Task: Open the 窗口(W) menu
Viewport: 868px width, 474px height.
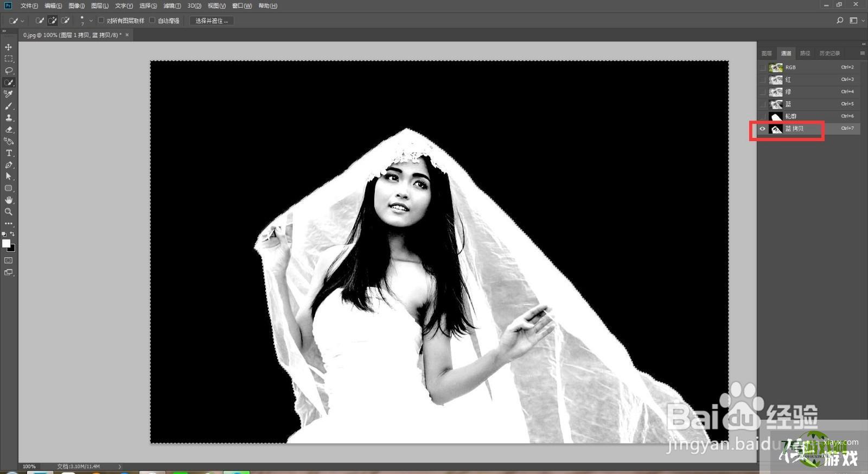Action: coord(242,6)
